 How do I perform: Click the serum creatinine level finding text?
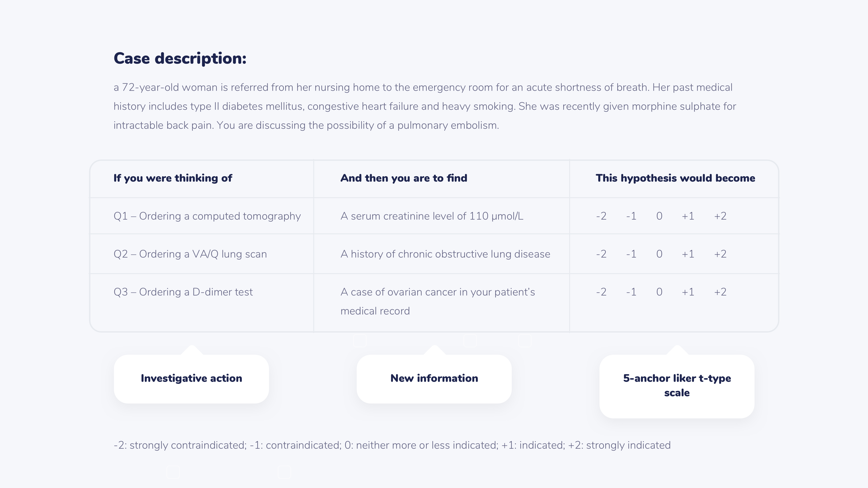[x=432, y=216]
